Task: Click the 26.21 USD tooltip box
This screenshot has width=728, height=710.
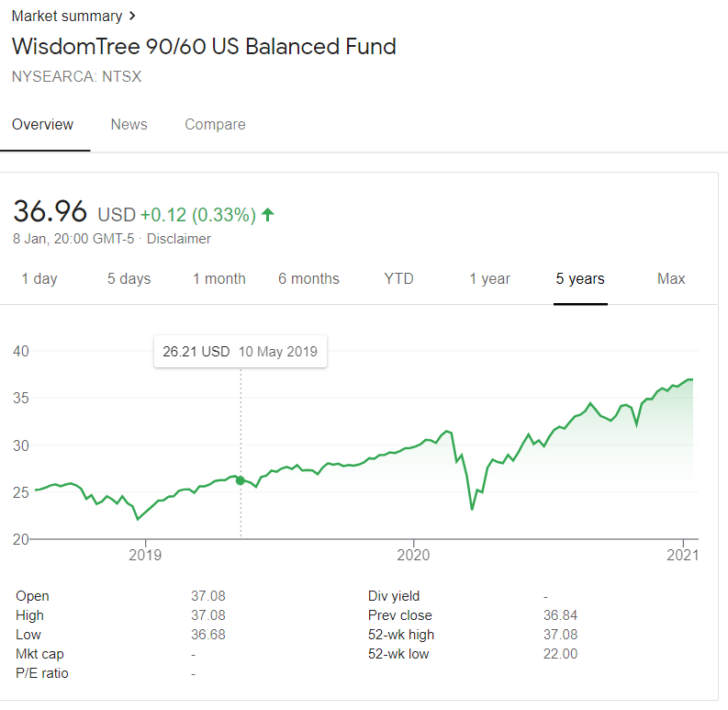Action: pyautogui.click(x=241, y=352)
